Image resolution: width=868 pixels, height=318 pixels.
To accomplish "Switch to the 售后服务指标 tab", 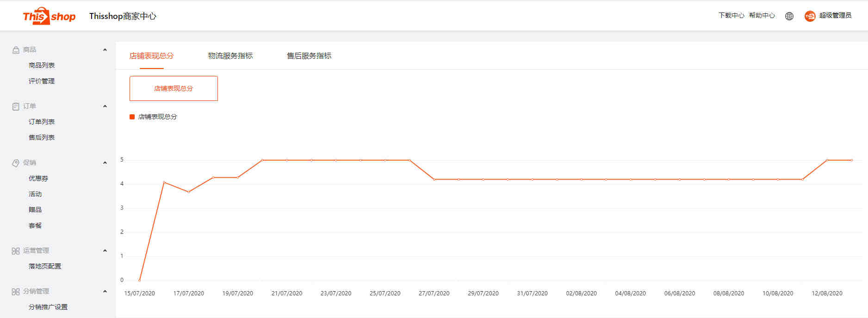I will click(x=309, y=56).
